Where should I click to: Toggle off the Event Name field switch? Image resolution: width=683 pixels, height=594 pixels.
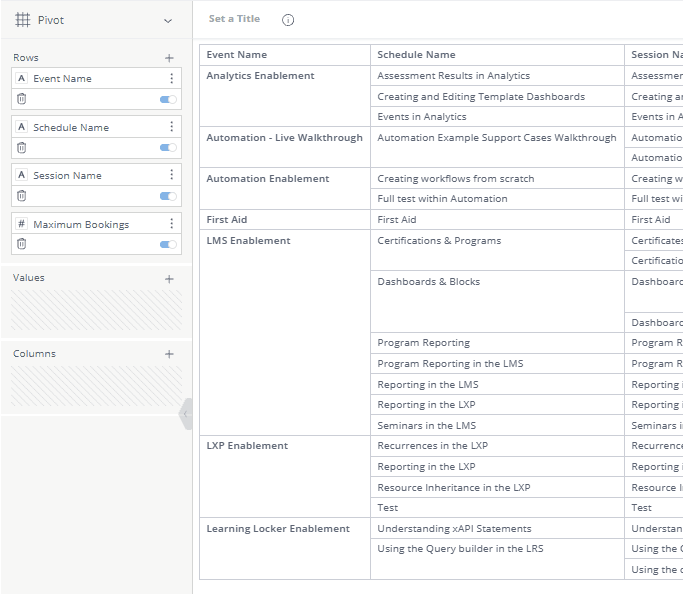[168, 99]
